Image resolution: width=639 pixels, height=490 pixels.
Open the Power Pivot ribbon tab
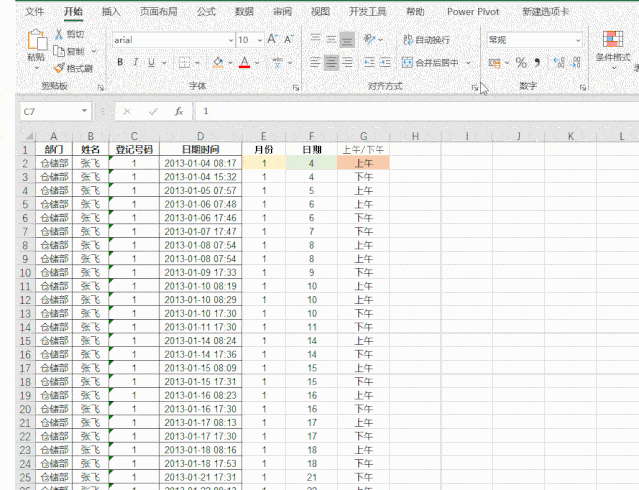click(x=474, y=12)
